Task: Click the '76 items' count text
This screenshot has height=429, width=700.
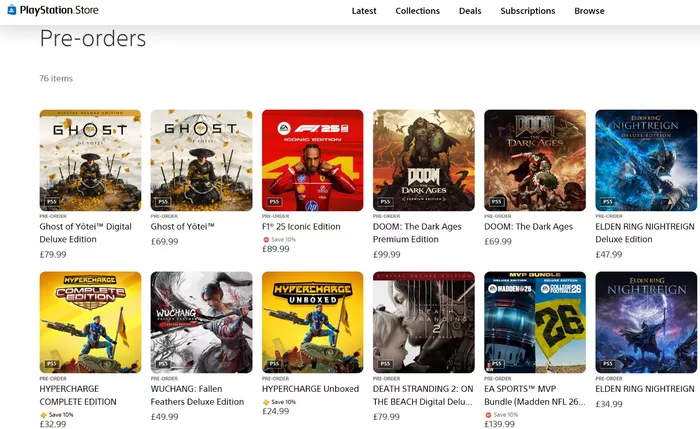Action: tap(56, 79)
